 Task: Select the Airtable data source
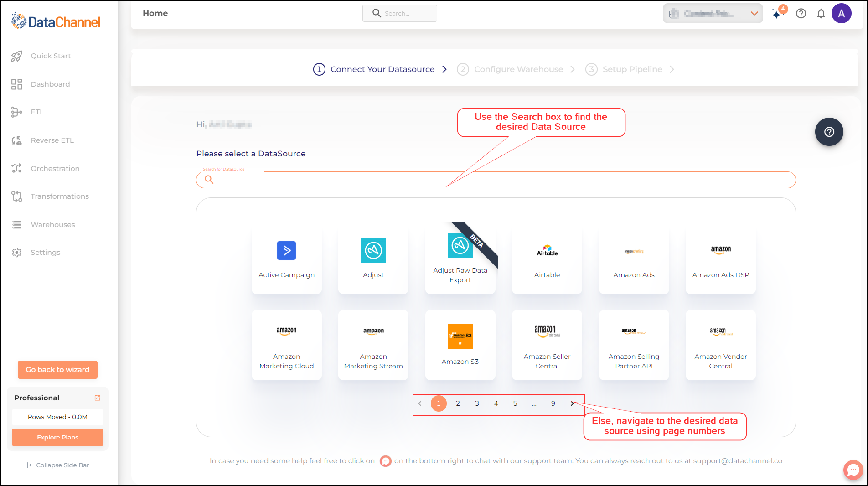(x=547, y=259)
